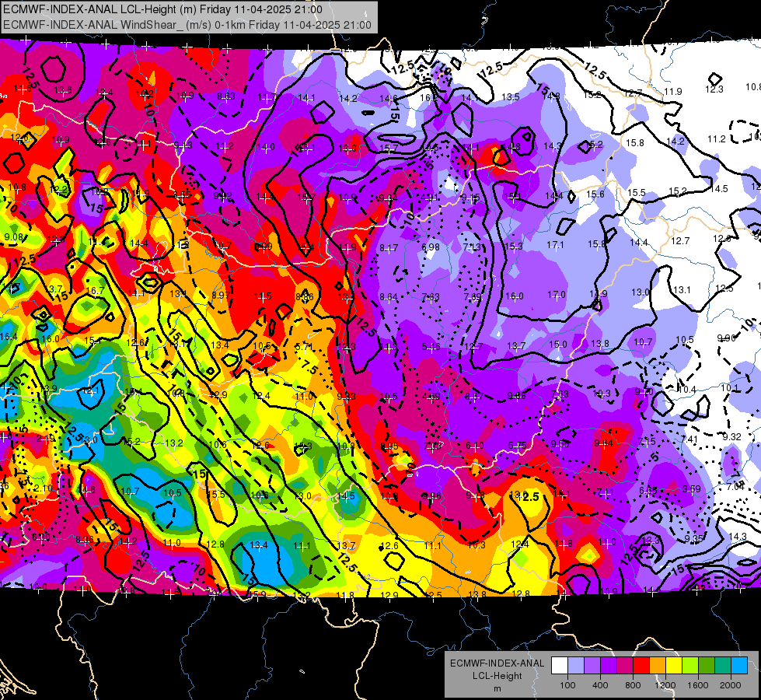The width and height of the screenshot is (761, 700).
Task: Click the '5.46' wind shear value
Action: click(x=431, y=346)
